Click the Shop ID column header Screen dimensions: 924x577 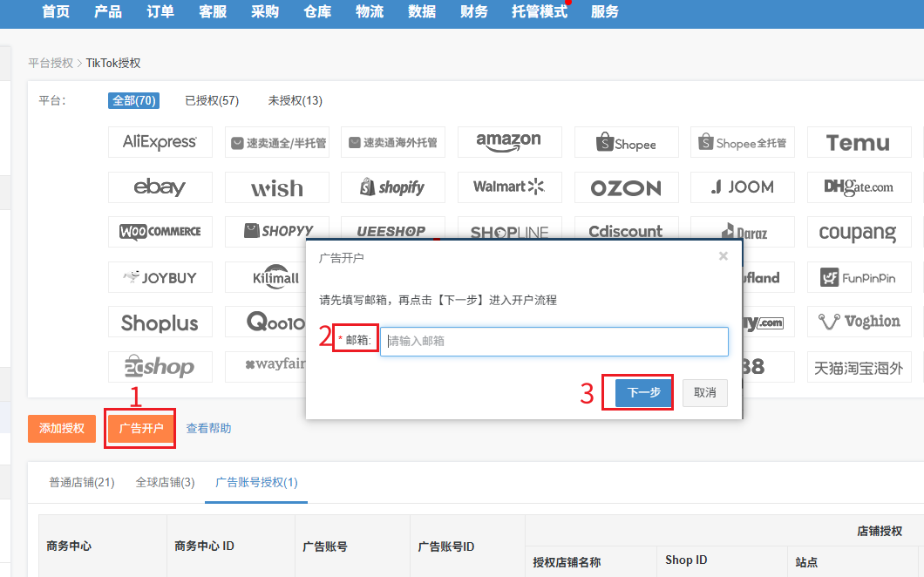[686, 560]
